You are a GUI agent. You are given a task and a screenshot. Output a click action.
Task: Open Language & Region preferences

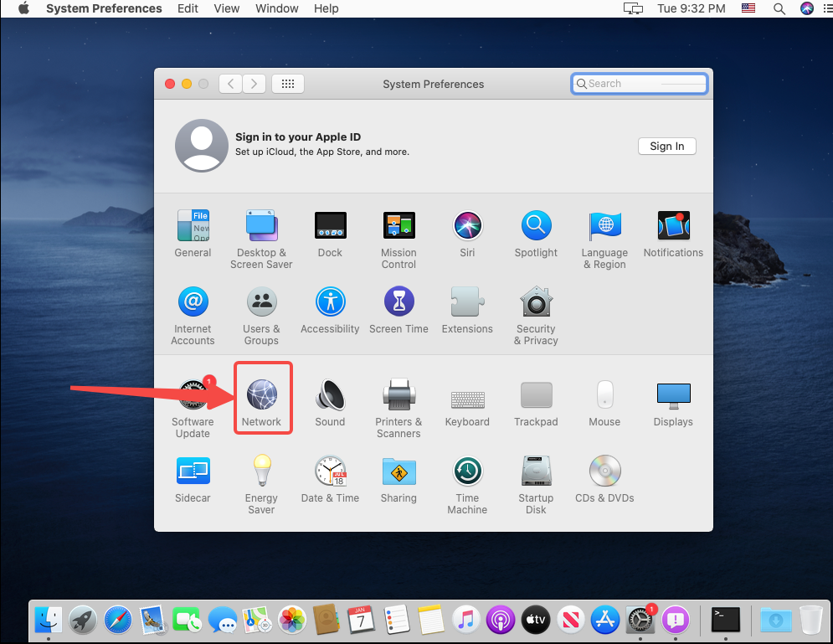point(604,240)
